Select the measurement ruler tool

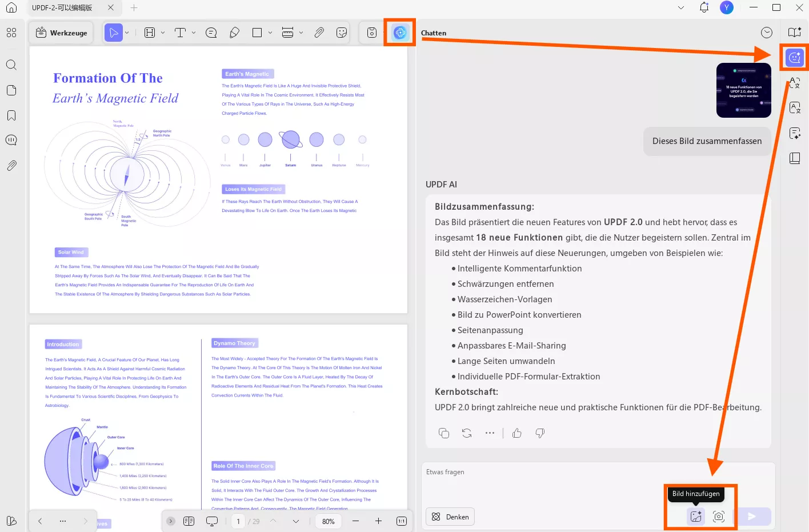pos(287,33)
